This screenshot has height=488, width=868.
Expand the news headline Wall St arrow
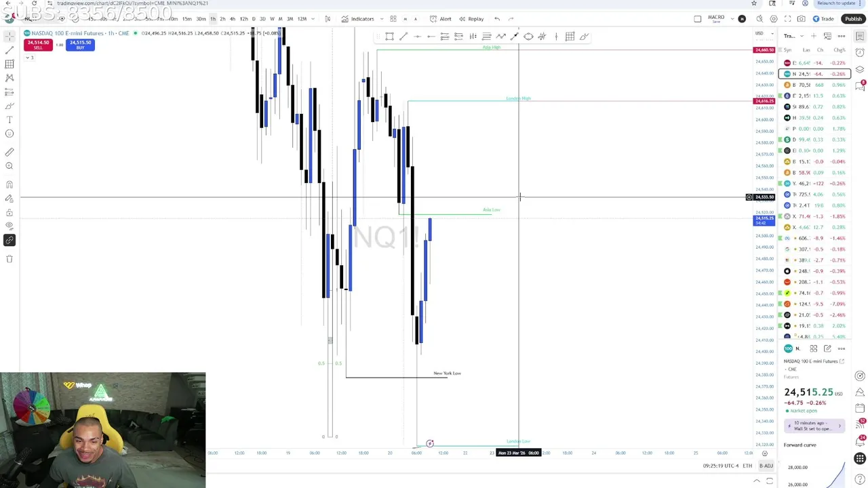click(x=840, y=426)
